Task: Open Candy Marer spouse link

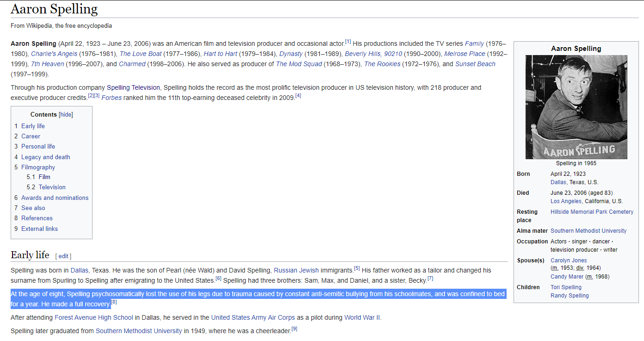Action: coord(567,277)
